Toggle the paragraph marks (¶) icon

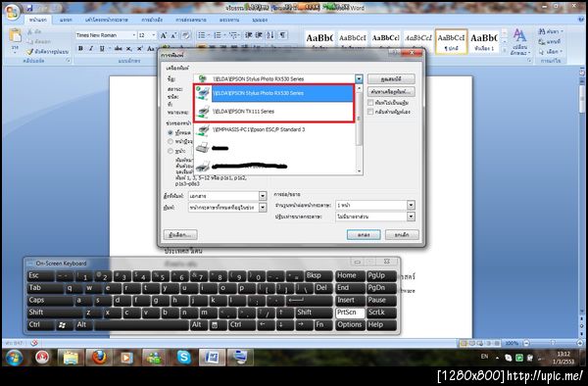click(283, 35)
